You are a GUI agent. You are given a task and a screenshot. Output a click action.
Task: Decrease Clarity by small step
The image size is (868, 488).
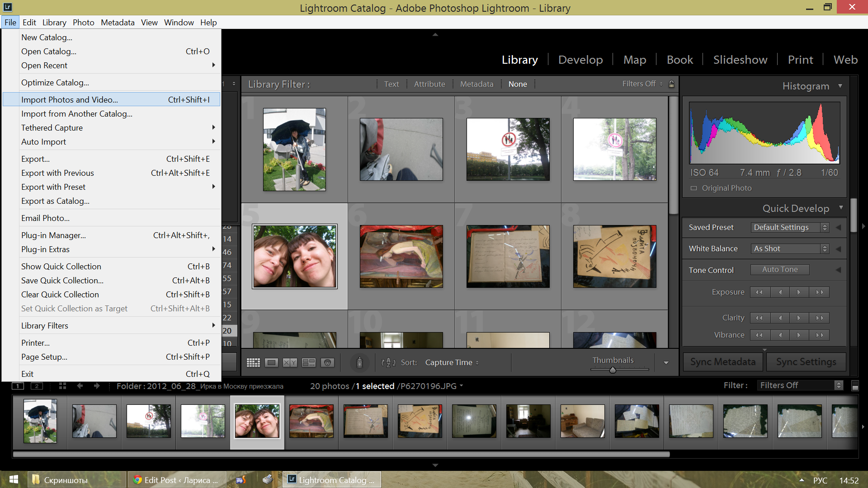click(780, 318)
